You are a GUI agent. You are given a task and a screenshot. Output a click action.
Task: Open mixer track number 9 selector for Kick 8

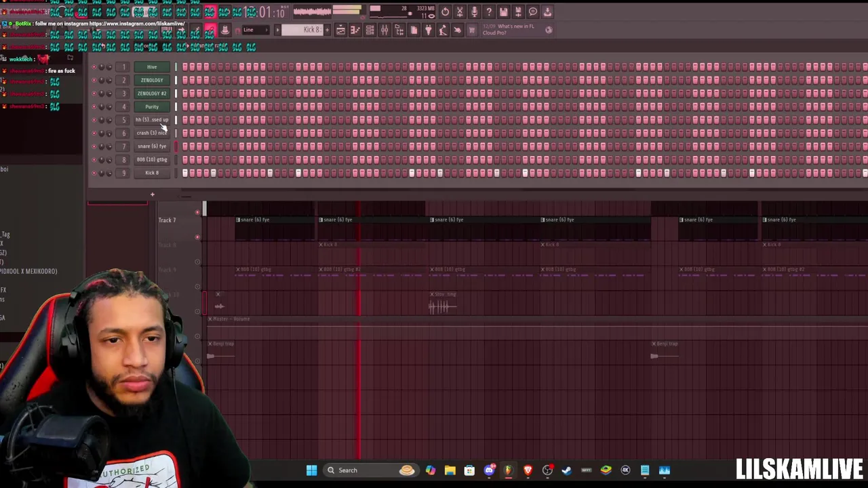coord(123,173)
